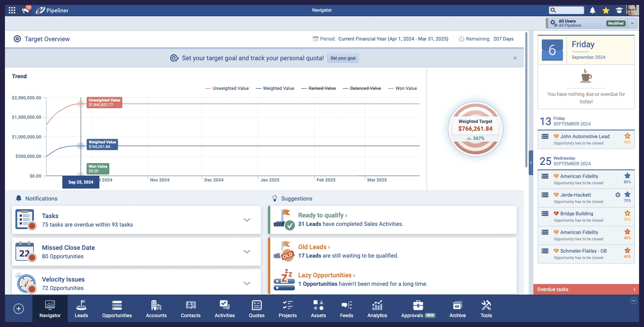Open the Activities menu
Image resolution: width=644 pixels, height=327 pixels.
click(225, 309)
